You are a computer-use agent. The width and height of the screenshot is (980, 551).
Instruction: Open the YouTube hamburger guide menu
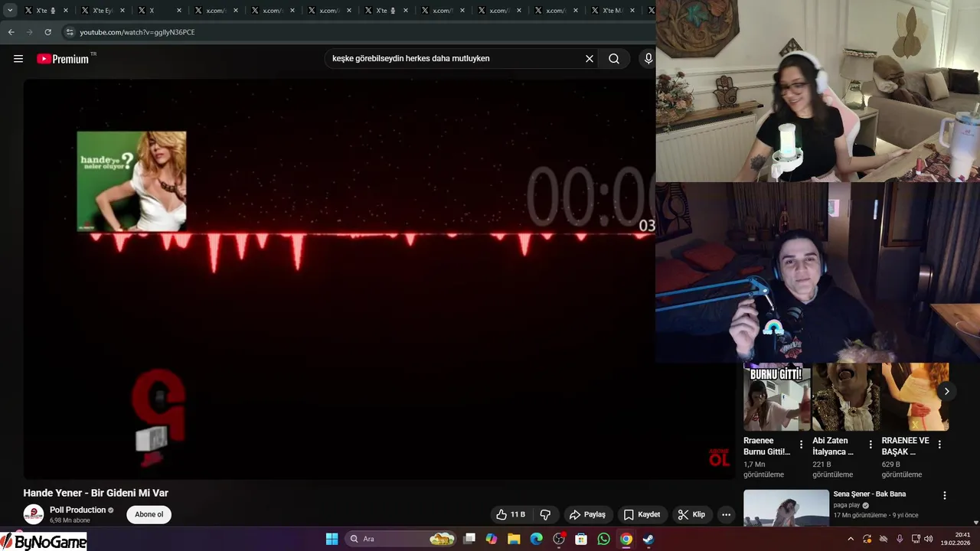(18, 59)
